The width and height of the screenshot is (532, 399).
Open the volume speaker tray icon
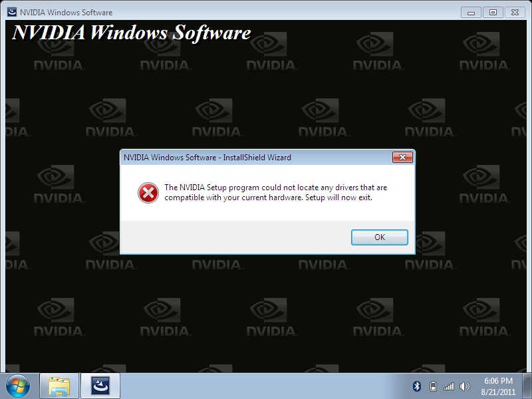coord(464,386)
